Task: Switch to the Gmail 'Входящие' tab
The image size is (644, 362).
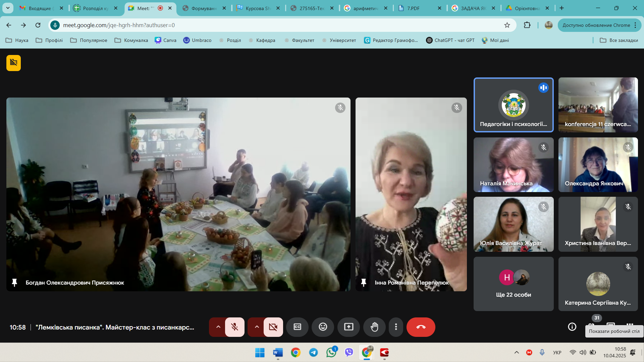Action: click(41, 8)
